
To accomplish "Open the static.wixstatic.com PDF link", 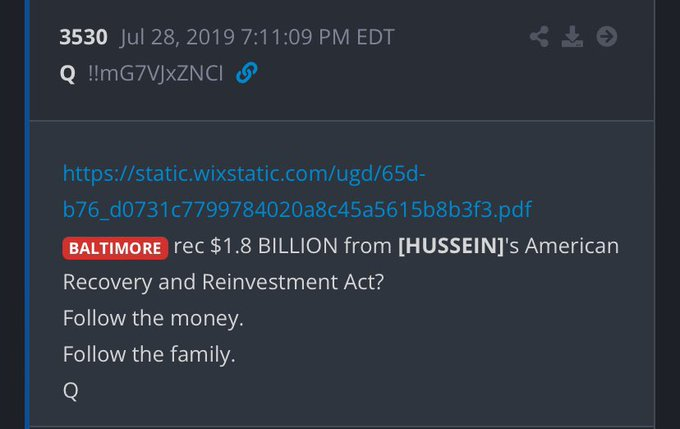I will coord(244,173).
